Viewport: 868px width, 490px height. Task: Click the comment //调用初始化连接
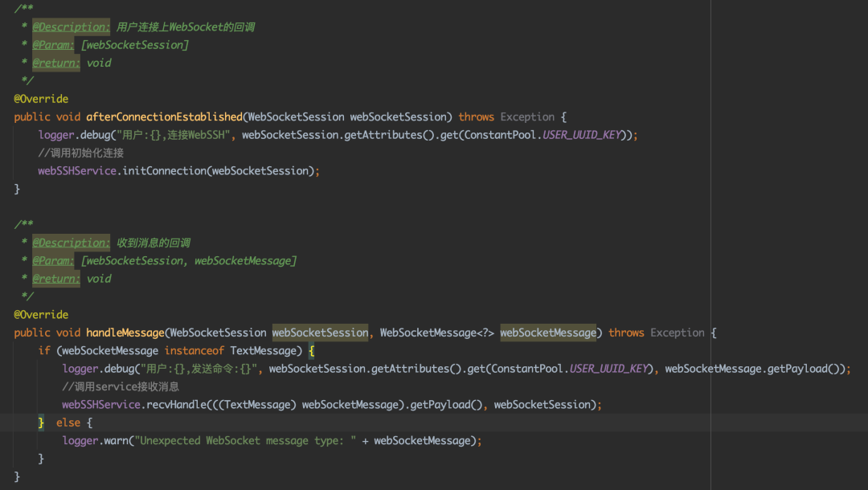pos(81,153)
